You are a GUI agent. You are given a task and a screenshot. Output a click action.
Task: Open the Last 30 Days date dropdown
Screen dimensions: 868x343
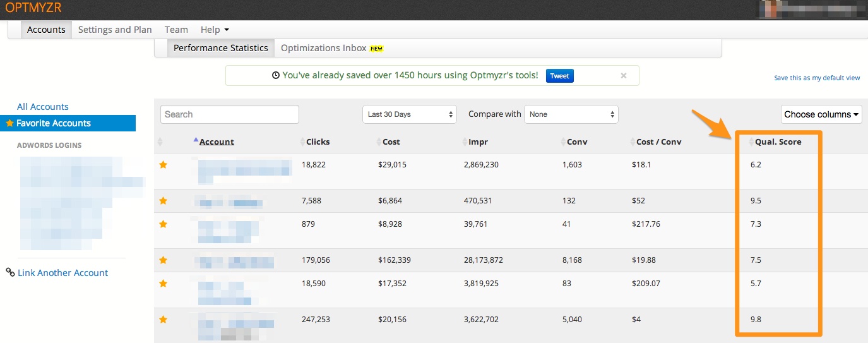410,114
